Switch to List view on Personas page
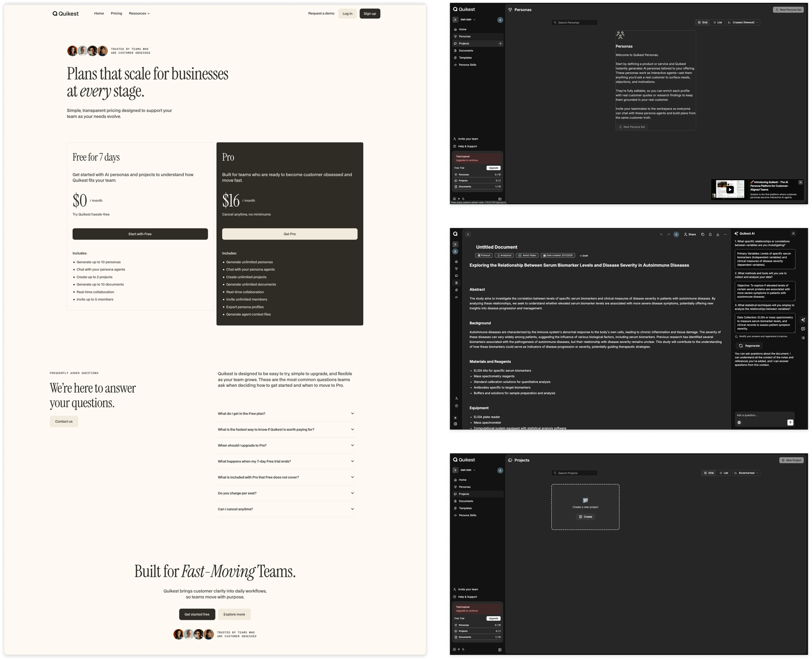This screenshot has height=660, width=812. pos(717,23)
